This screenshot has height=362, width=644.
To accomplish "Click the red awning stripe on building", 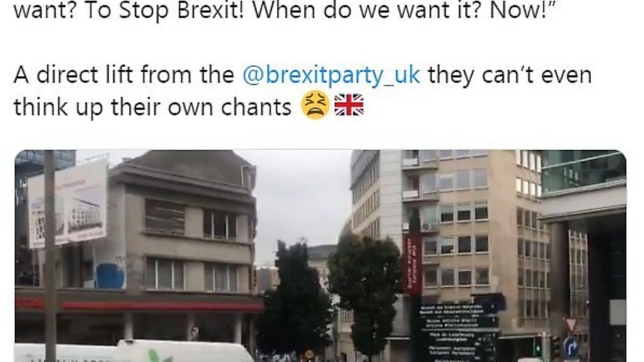I will click(x=138, y=306).
